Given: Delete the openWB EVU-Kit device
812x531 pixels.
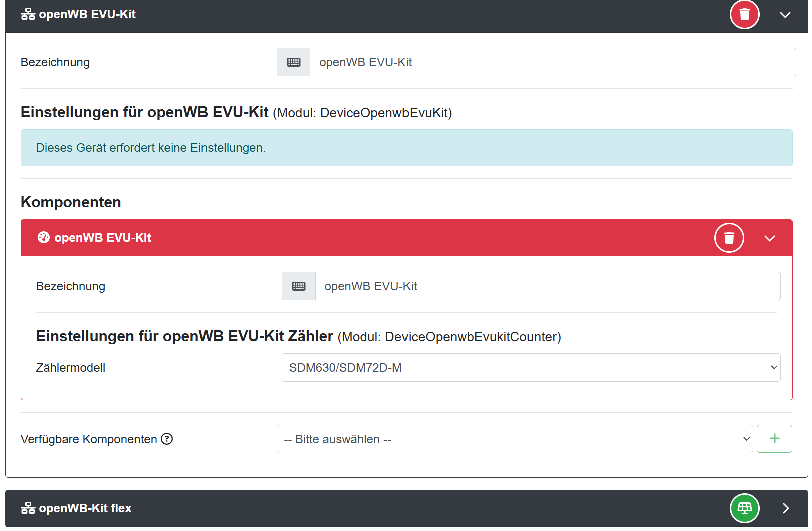Looking at the screenshot, I should [x=744, y=14].
